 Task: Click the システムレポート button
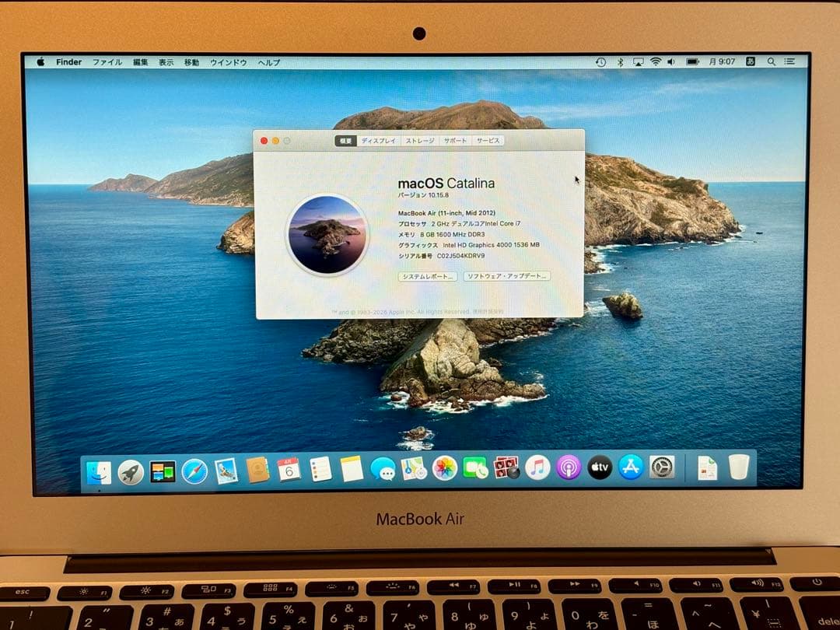pos(428,276)
